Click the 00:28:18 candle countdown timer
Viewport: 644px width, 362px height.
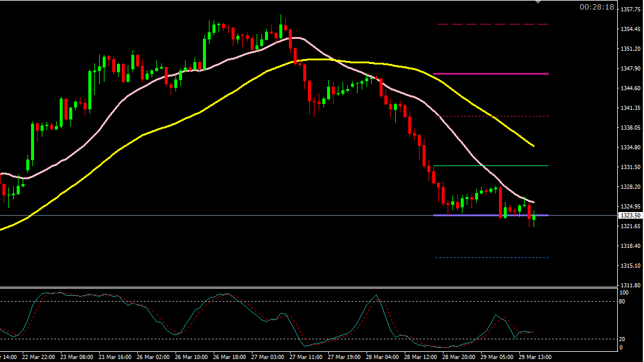tap(596, 7)
